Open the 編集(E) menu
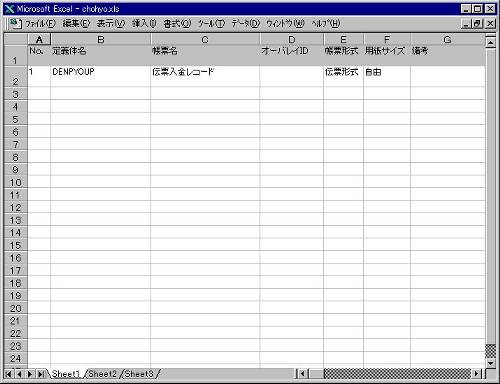The image size is (500, 384). pos(76,24)
